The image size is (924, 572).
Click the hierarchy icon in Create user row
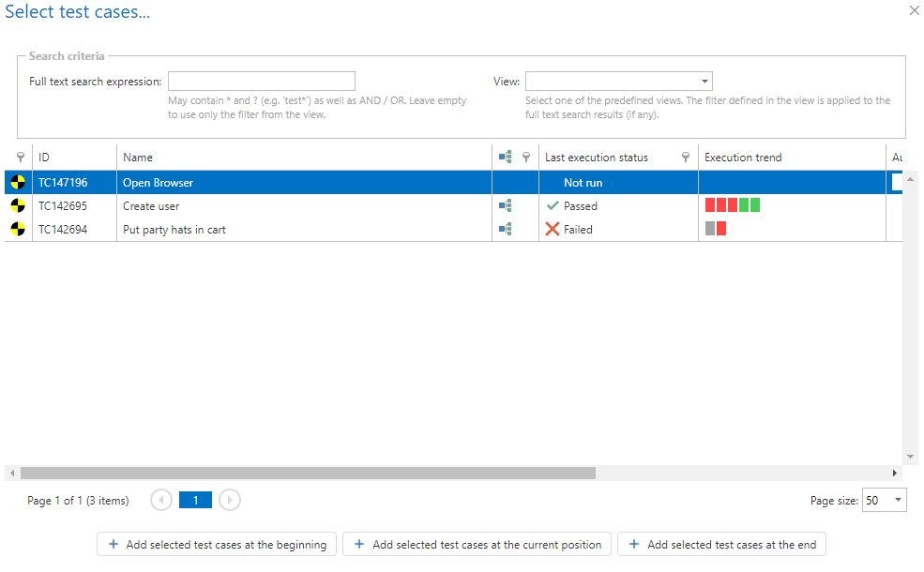click(505, 206)
